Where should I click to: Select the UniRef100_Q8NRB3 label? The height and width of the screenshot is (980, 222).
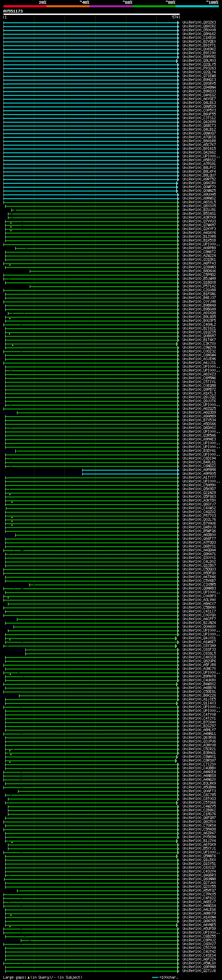click(x=199, y=588)
